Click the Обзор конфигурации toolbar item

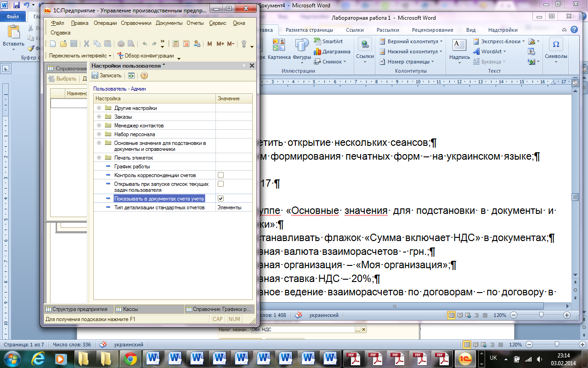[x=146, y=56]
